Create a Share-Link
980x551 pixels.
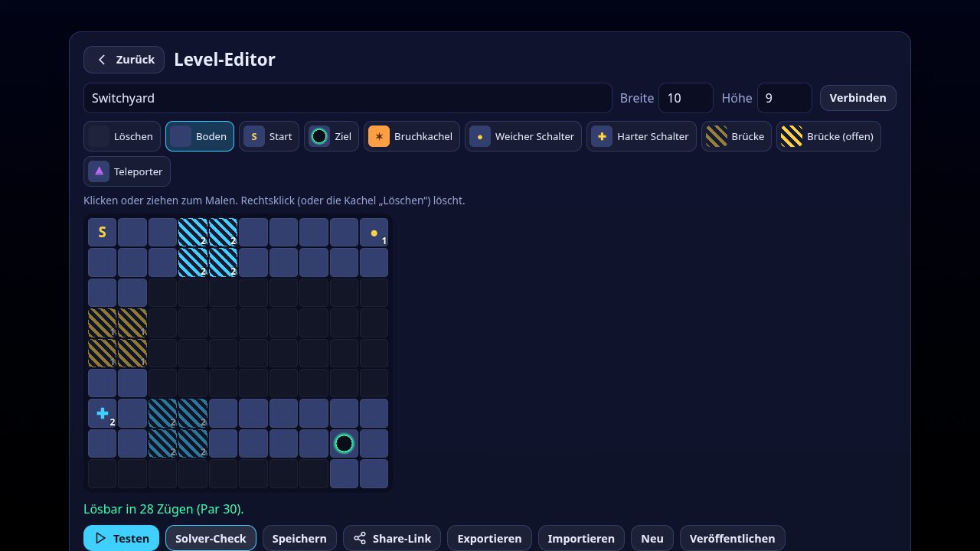pos(392,539)
